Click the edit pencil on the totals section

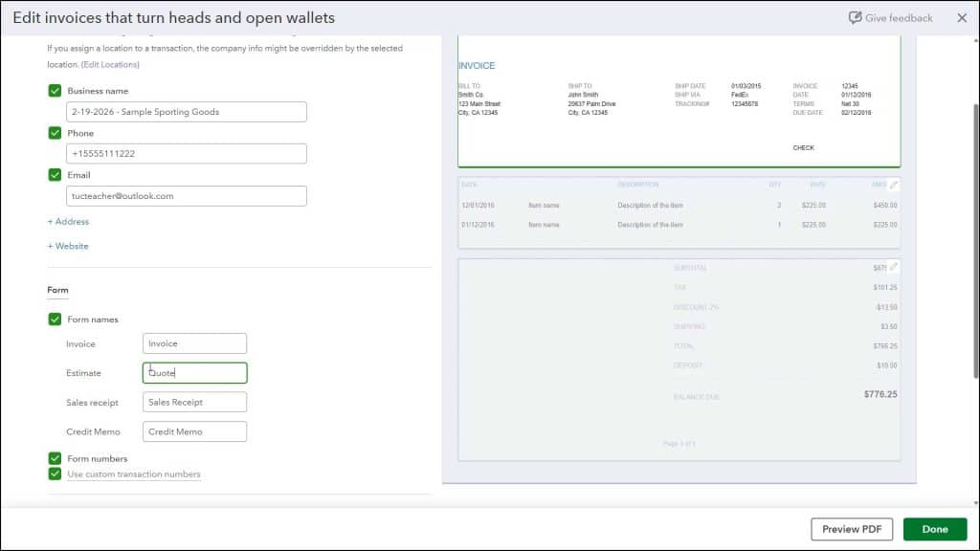point(893,268)
